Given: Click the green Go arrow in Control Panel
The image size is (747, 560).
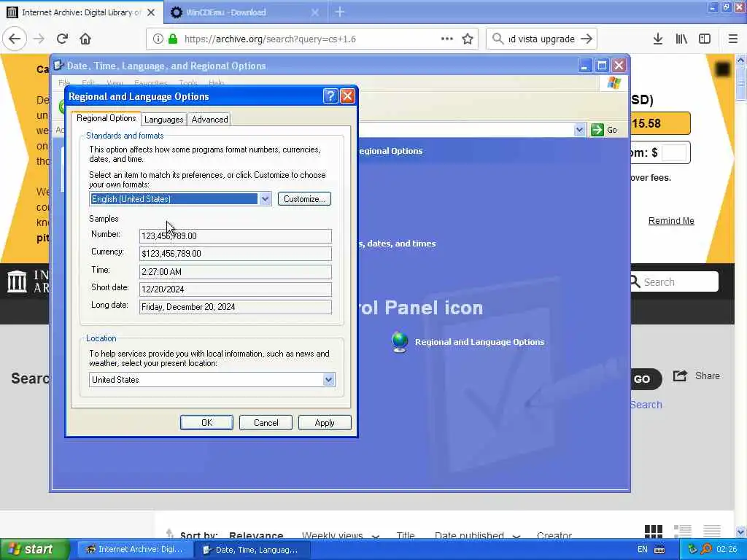Looking at the screenshot, I should click(x=597, y=130).
